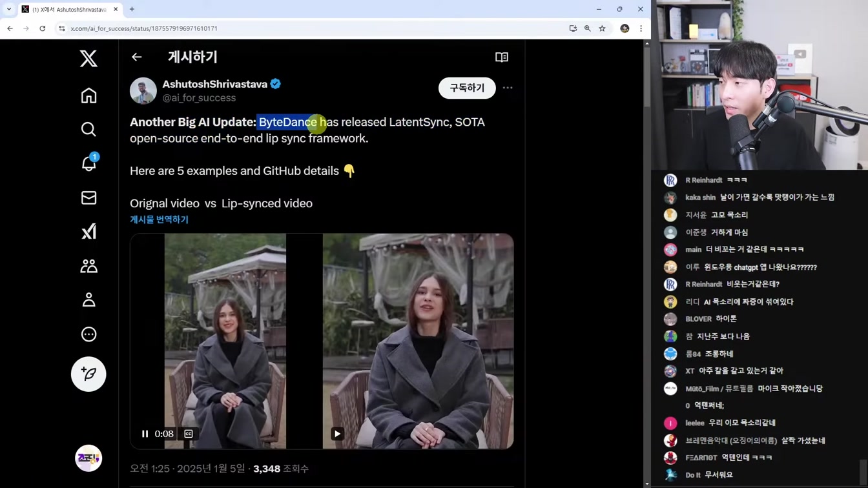
Task: Click browser back navigation arrow
Action: tap(10, 28)
